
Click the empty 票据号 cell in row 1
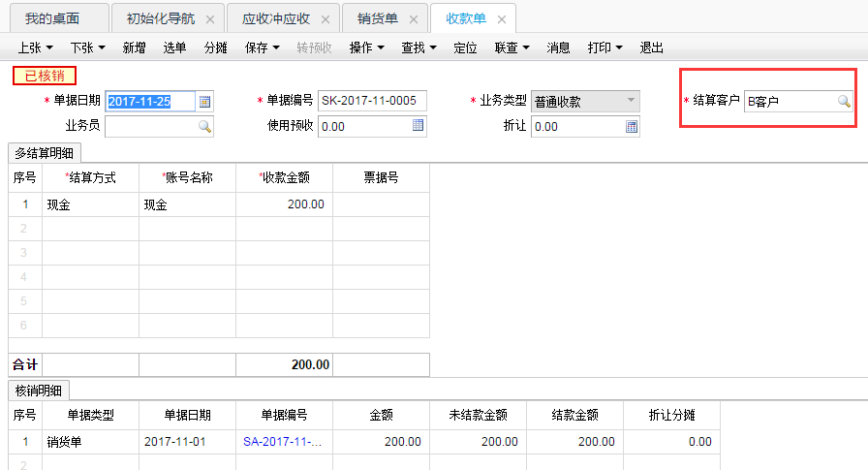[381, 204]
